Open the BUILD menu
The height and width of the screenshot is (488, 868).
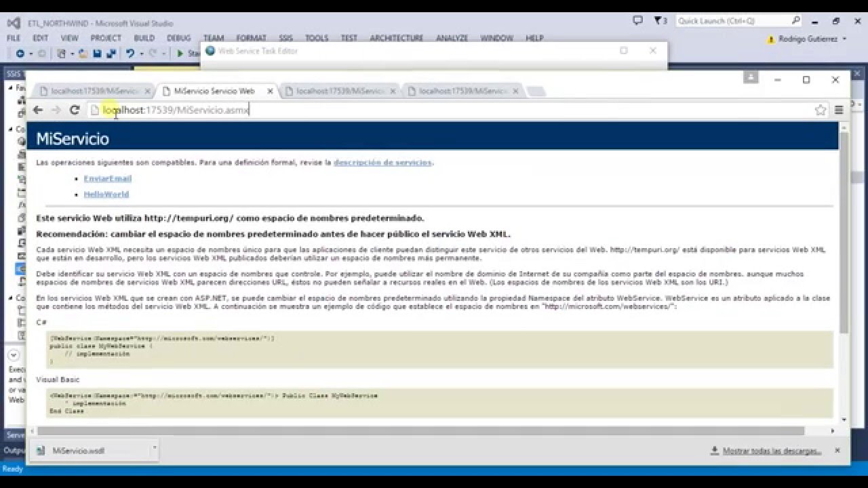tap(144, 38)
